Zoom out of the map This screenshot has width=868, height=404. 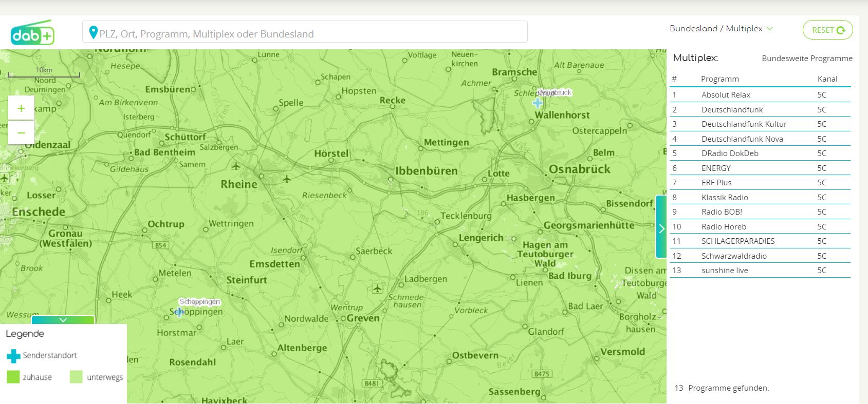(21, 133)
